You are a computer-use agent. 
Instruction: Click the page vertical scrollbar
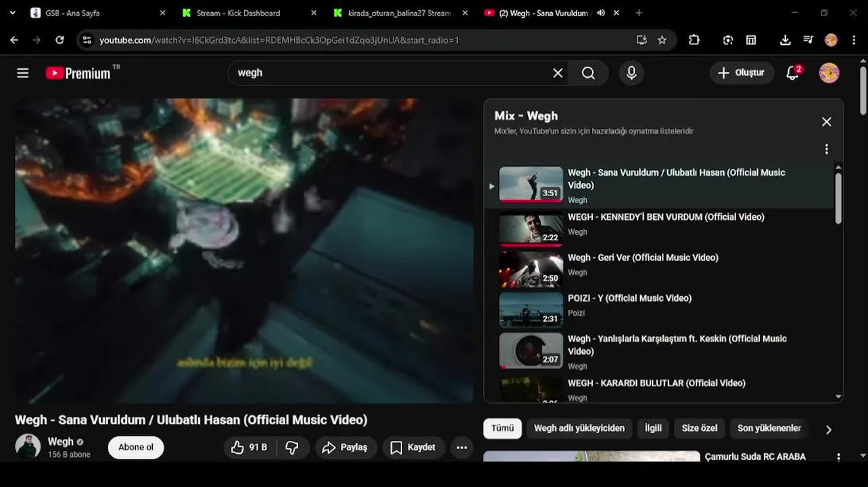pyautogui.click(x=863, y=91)
